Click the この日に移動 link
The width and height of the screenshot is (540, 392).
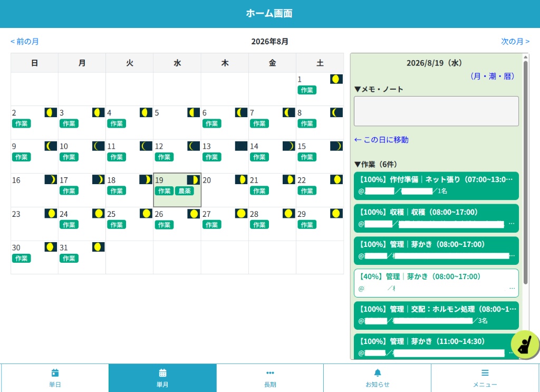point(381,140)
